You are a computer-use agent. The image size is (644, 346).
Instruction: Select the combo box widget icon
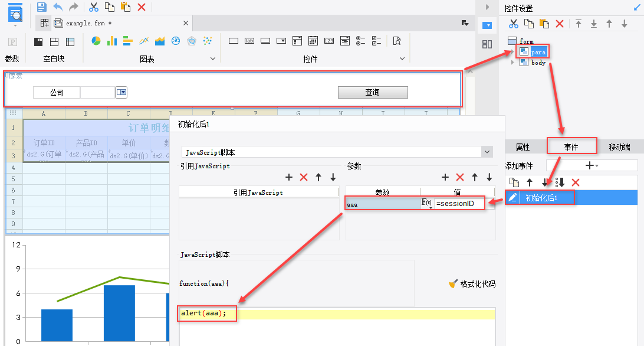[281, 41]
